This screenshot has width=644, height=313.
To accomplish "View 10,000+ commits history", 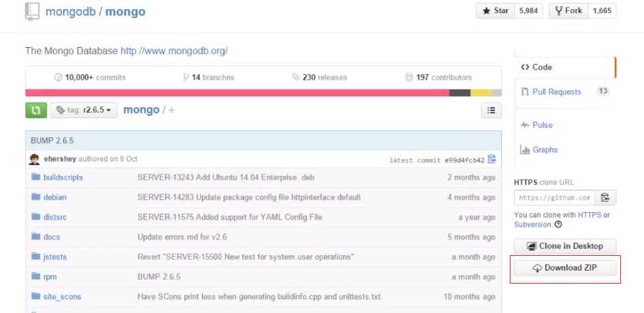I will tap(90, 77).
